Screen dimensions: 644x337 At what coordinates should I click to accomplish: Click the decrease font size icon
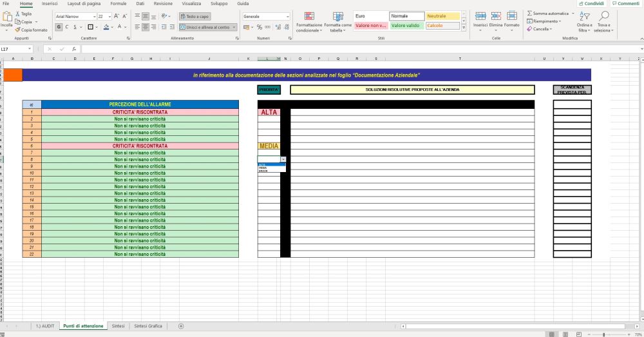[x=125, y=16]
